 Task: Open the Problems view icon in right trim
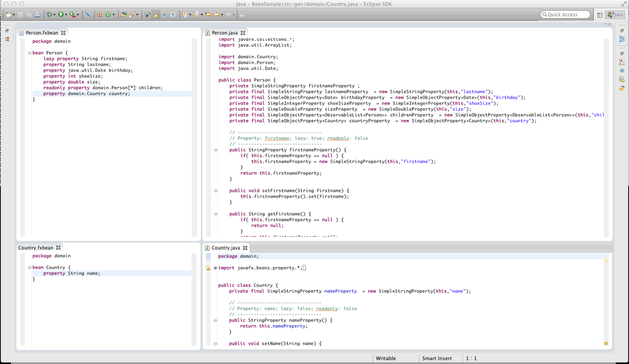click(622, 62)
